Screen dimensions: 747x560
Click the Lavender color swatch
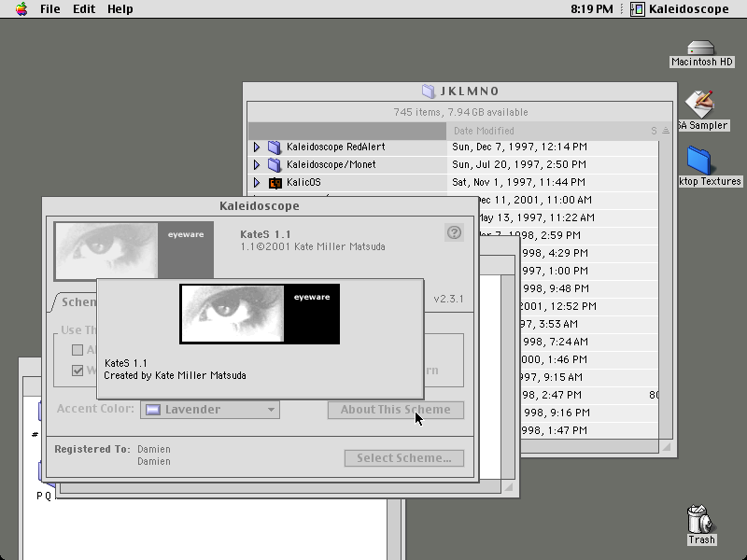(x=153, y=410)
